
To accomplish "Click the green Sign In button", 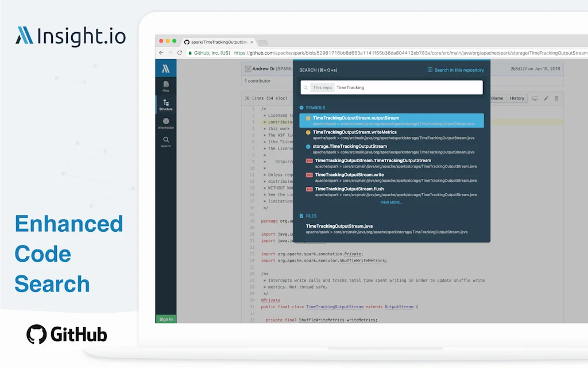I will pyautogui.click(x=165, y=319).
